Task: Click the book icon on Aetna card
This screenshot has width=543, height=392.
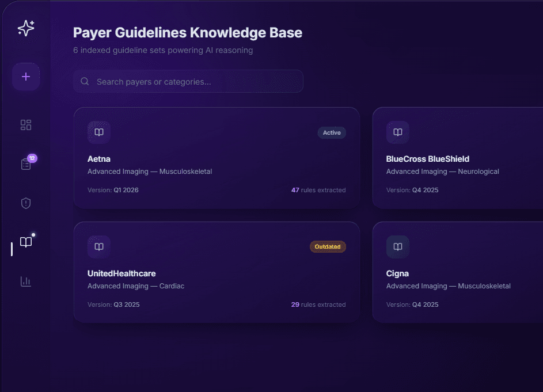Action: 99,132
